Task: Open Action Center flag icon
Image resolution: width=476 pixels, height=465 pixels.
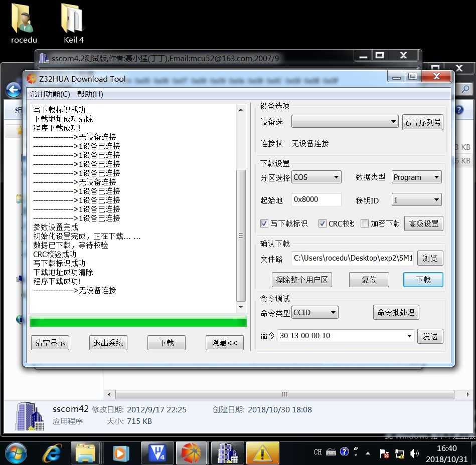Action: click(x=384, y=454)
